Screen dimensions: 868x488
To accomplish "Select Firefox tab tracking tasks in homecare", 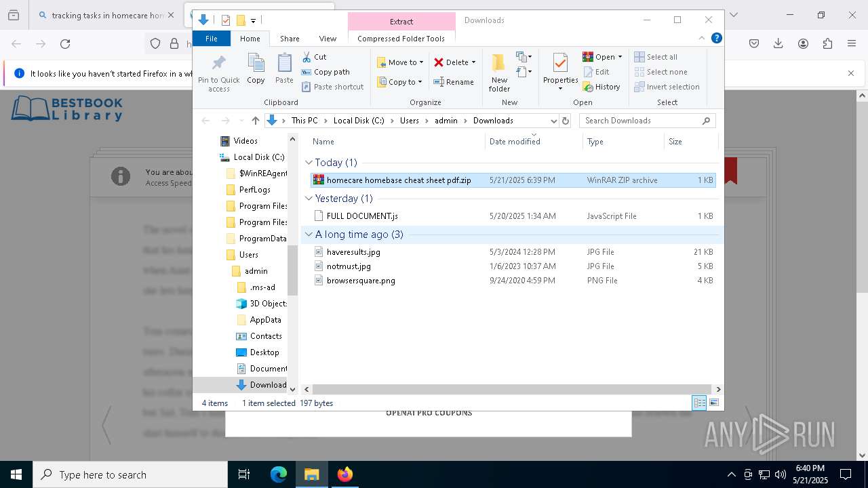I will 106,15.
